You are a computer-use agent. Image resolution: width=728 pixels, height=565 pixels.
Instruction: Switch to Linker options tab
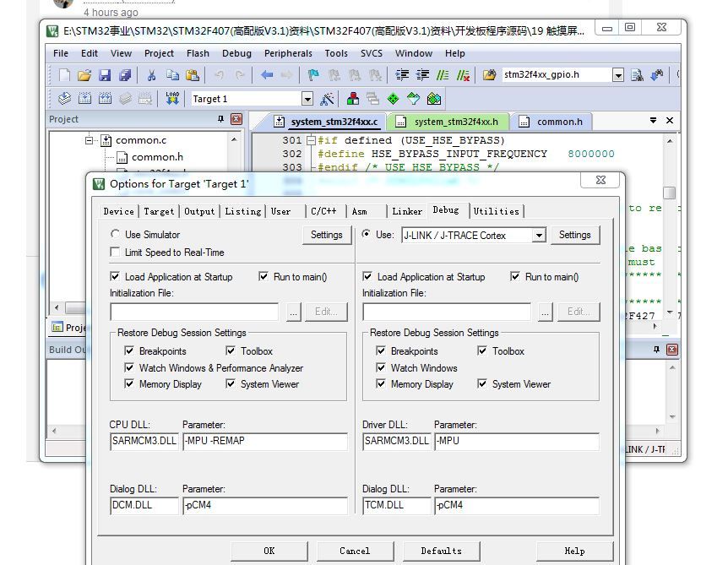(407, 211)
